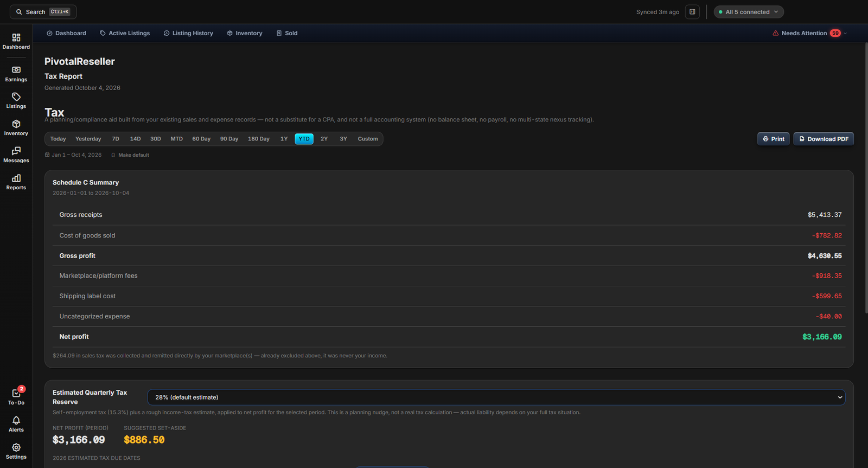Switch to the Dashboard top tab
Viewport: 868px width, 468px height.
click(x=66, y=33)
